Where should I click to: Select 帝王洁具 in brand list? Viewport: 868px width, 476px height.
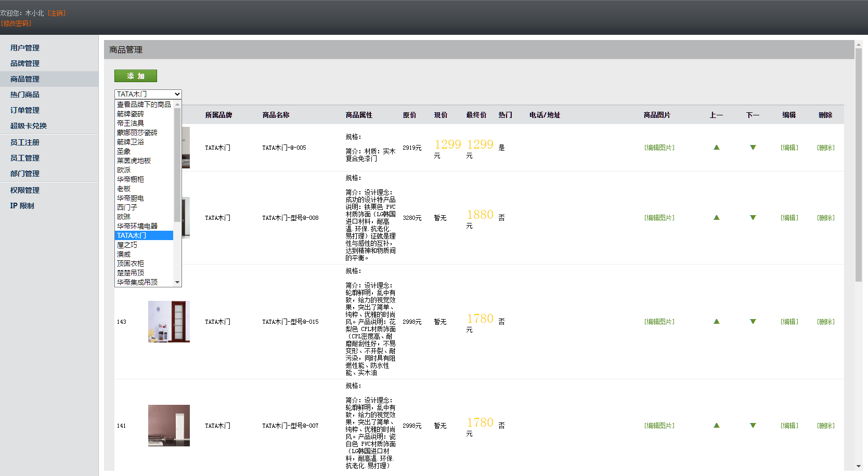(144, 123)
